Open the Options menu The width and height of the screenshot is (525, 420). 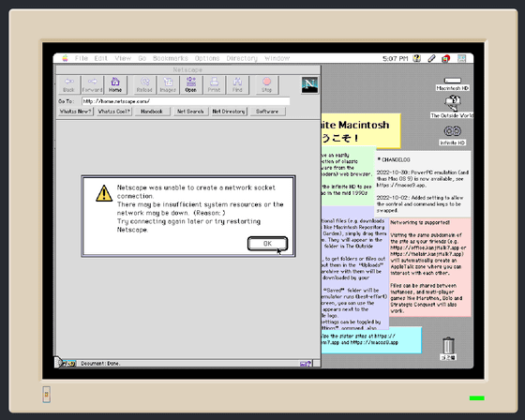[x=207, y=58]
